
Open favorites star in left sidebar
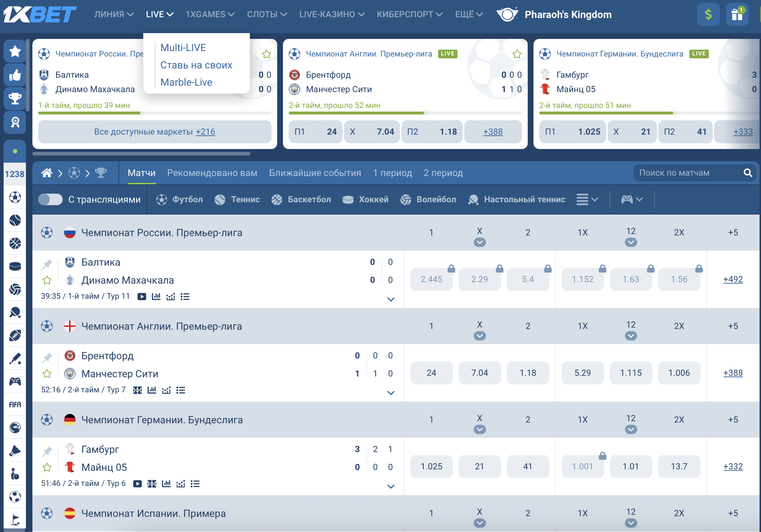[15, 51]
